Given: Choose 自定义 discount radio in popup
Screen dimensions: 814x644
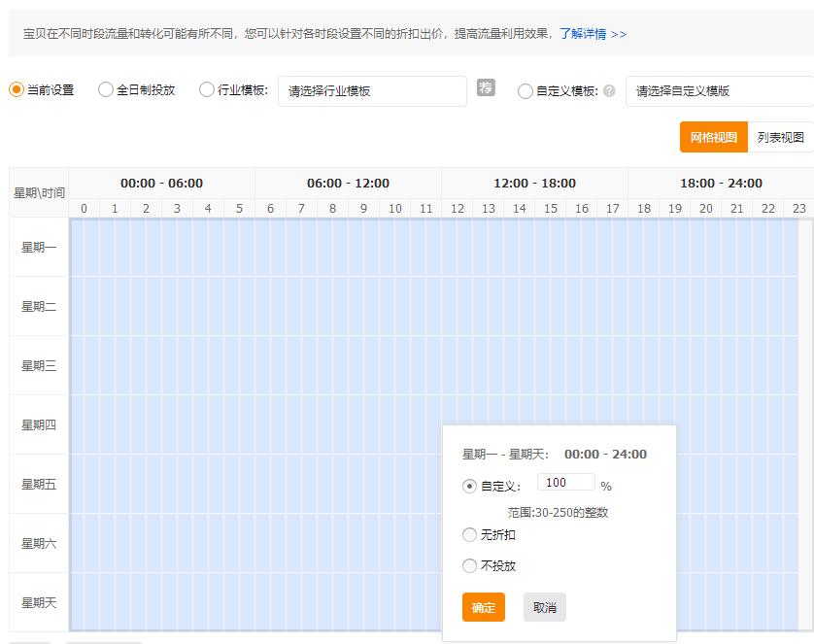Looking at the screenshot, I should pyautogui.click(x=469, y=487).
